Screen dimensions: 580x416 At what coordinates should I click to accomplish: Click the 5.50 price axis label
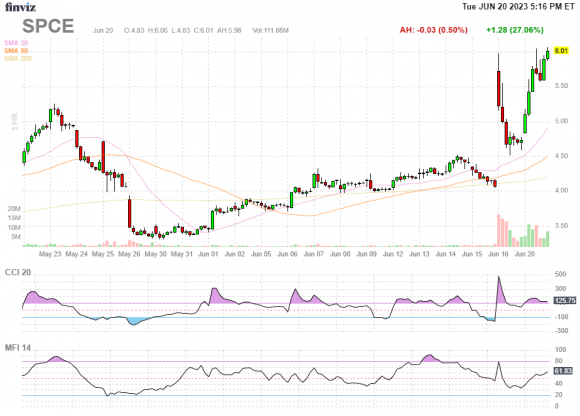561,85
